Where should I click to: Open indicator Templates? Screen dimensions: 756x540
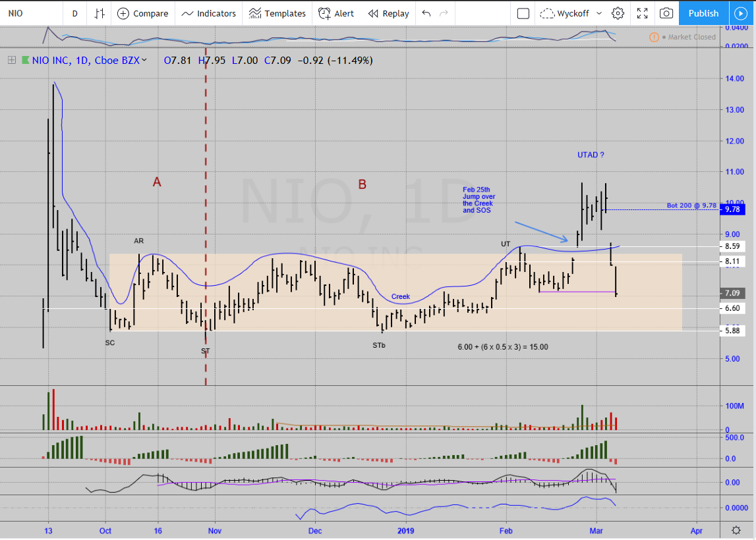tap(277, 13)
